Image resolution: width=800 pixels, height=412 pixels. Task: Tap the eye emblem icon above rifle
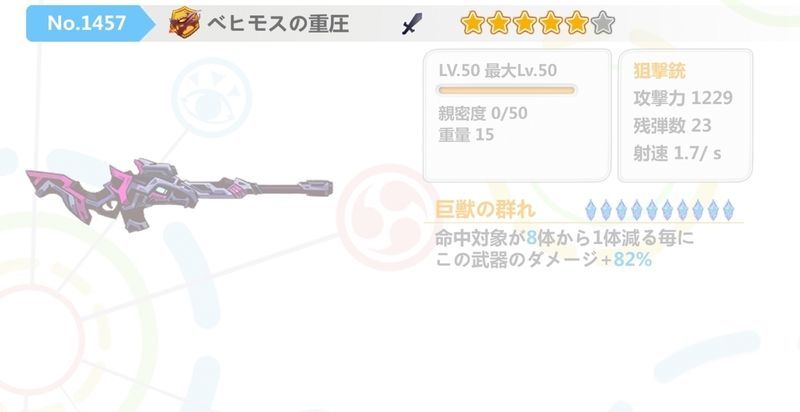click(211, 97)
